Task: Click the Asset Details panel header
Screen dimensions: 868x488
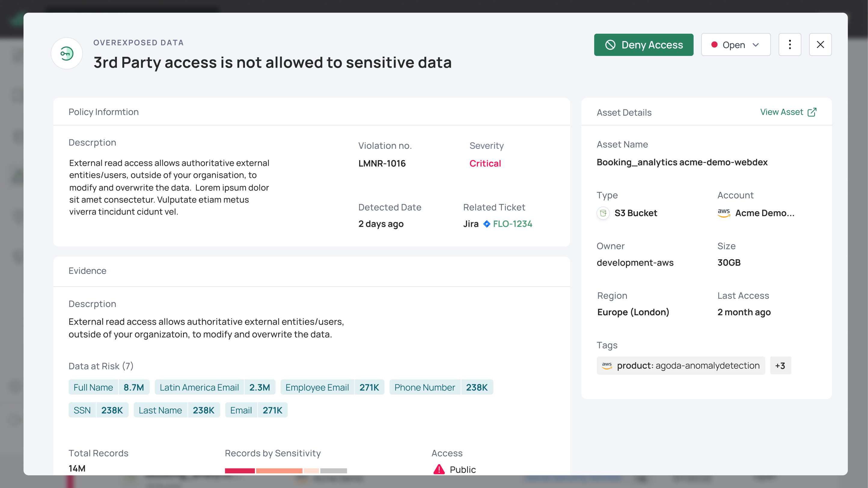Action: [624, 112]
